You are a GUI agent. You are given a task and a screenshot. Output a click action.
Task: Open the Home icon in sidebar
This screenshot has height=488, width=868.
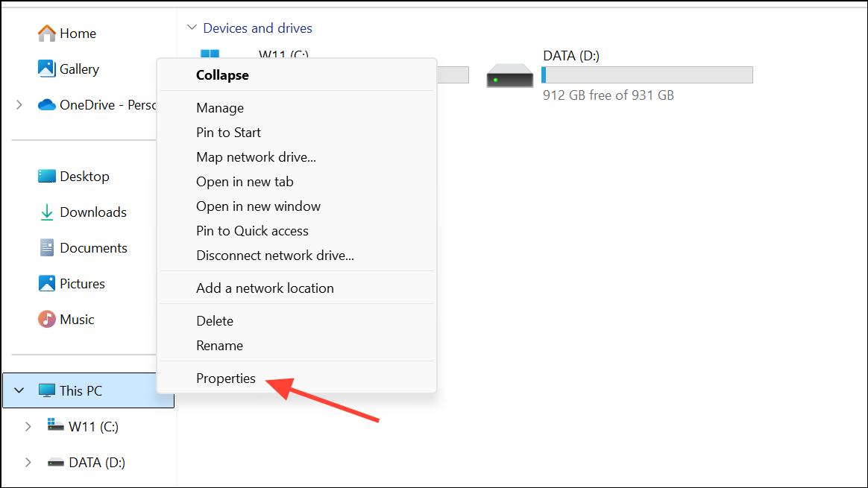pos(46,34)
